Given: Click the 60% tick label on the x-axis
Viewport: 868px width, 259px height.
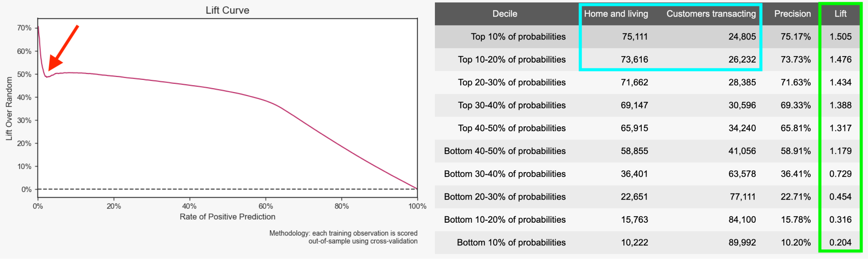Looking at the screenshot, I should (x=265, y=206).
